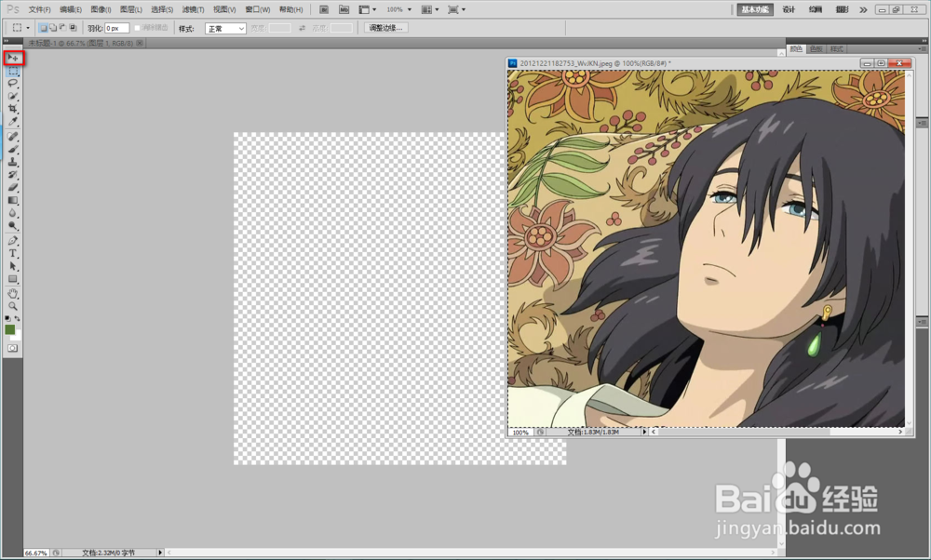Viewport: 931px width, 560px height.
Task: Select the Path Selection tool
Action: point(13,266)
